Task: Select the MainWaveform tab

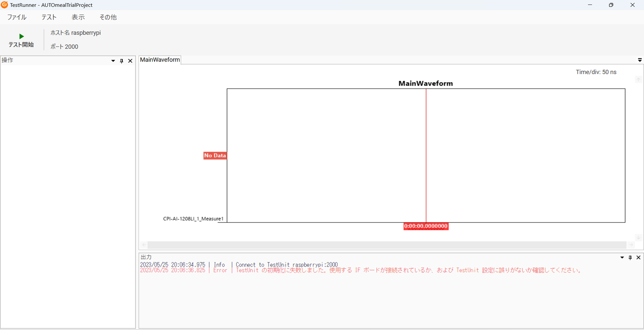Action: 160,60
